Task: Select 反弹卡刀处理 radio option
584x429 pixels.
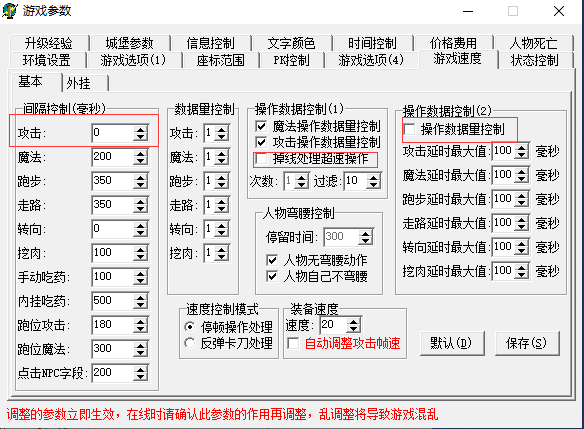Action: 190,343
